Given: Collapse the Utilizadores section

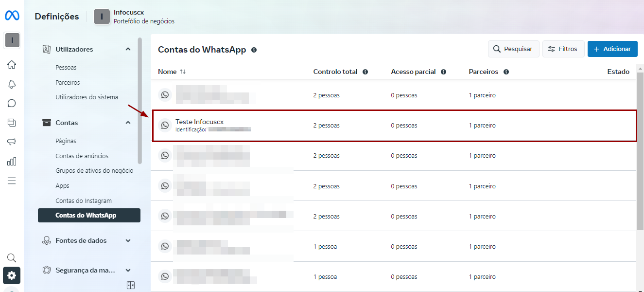Looking at the screenshot, I should click(x=128, y=49).
